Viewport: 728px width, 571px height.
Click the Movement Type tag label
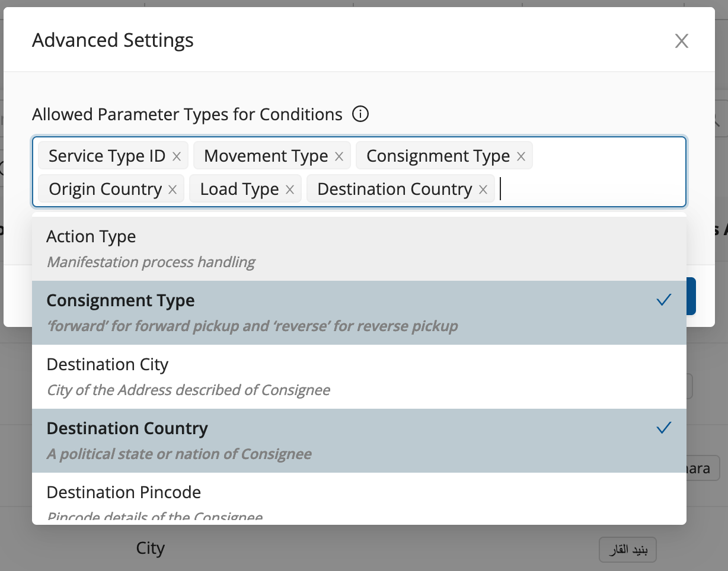[x=266, y=156]
